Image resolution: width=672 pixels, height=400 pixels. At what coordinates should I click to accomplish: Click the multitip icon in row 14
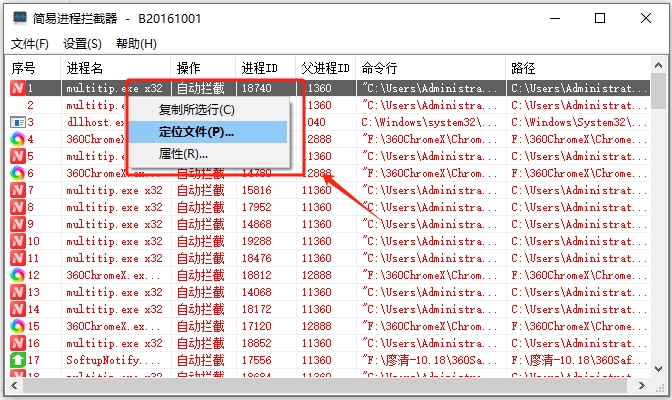(x=18, y=309)
